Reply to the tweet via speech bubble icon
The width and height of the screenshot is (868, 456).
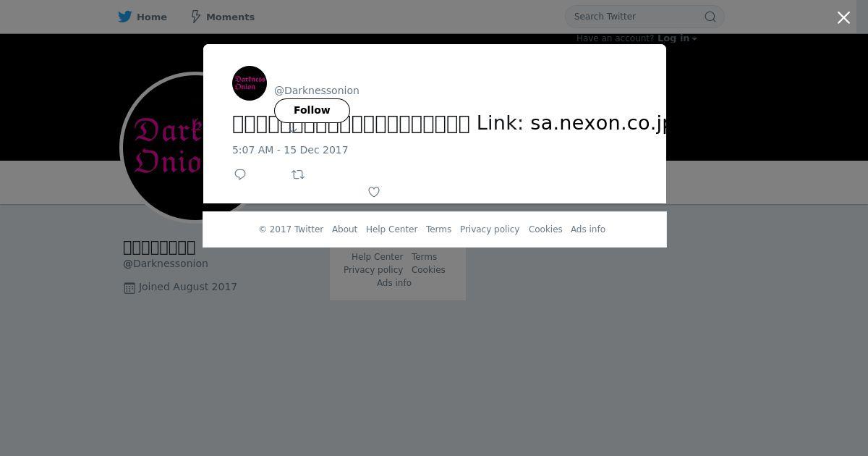tap(240, 174)
